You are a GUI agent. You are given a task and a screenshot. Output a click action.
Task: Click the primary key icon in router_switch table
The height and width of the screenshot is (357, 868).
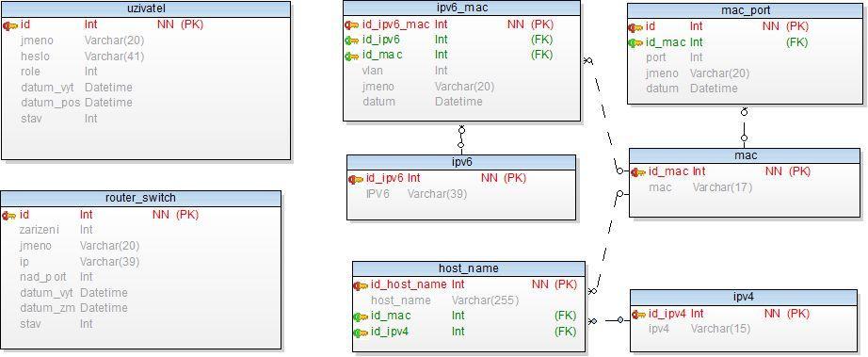(x=9, y=215)
